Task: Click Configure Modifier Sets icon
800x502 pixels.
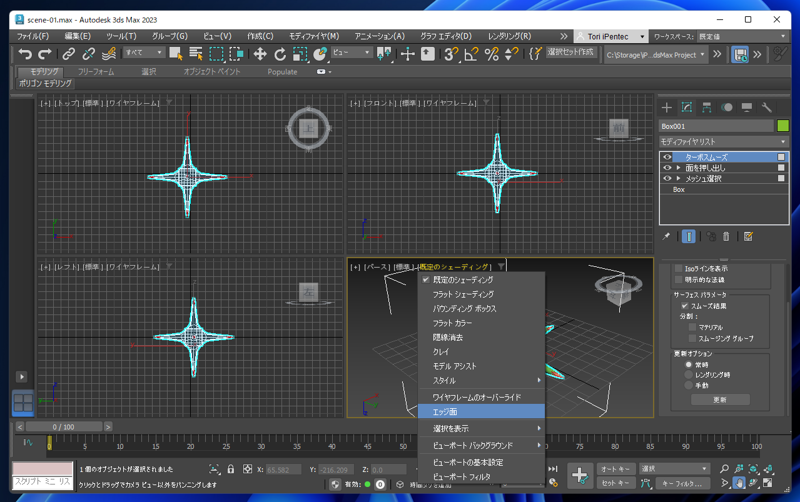Action: tap(748, 236)
